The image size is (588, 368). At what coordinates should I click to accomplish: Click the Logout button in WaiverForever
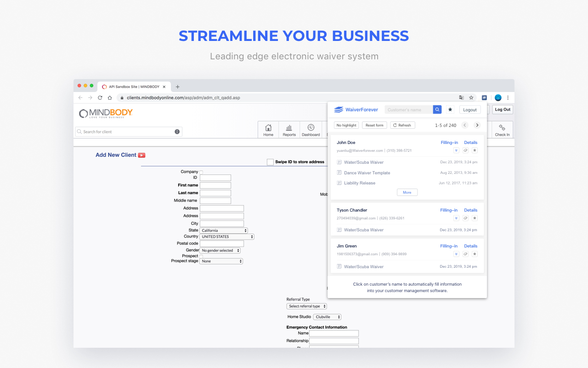point(469,109)
